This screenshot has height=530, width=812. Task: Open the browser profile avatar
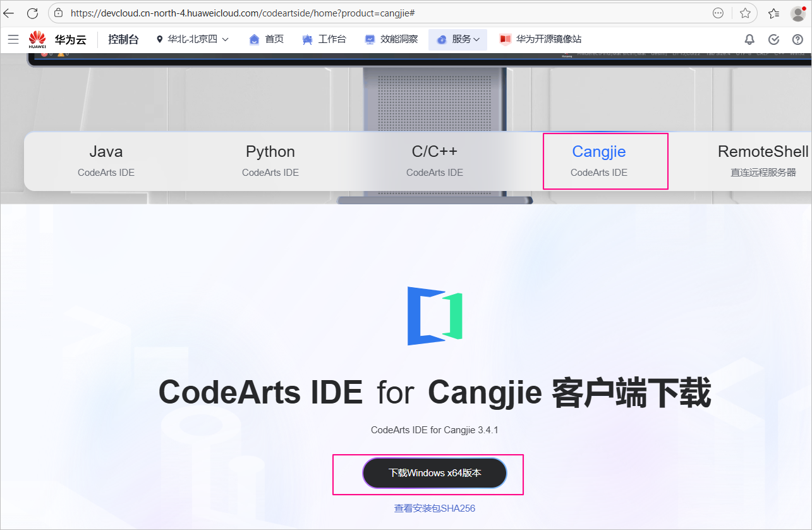[x=798, y=13]
